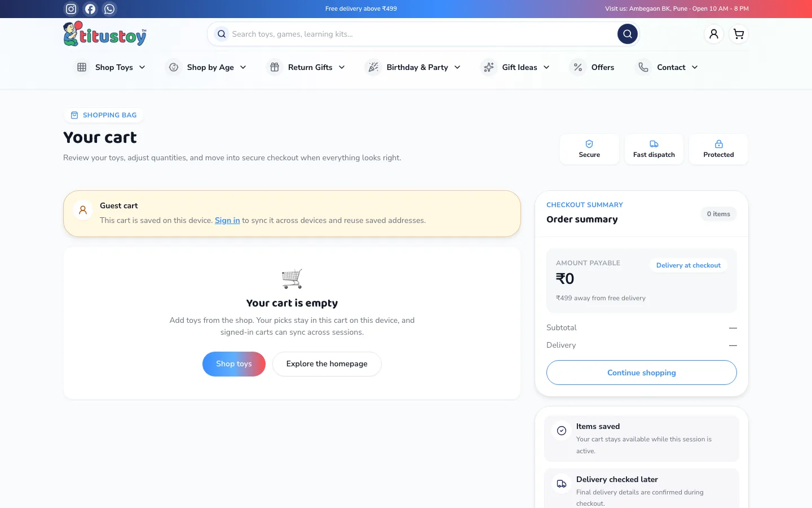Viewport: 812px width, 508px height.
Task: Click the Birthday & Party popper icon
Action: [x=373, y=67]
